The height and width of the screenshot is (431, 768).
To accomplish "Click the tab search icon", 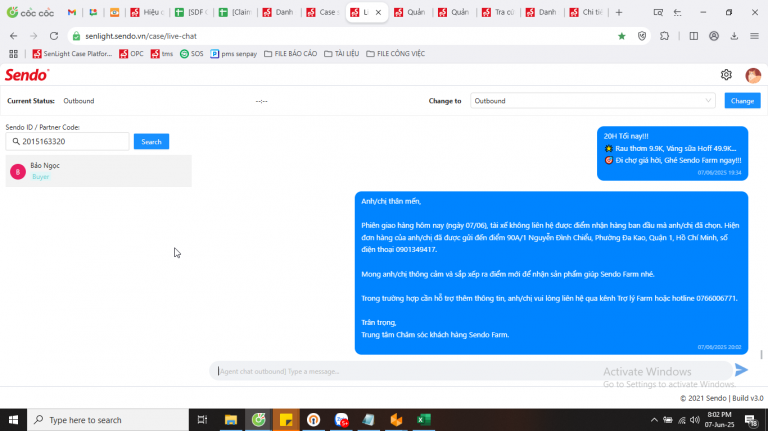I will (x=658, y=12).
